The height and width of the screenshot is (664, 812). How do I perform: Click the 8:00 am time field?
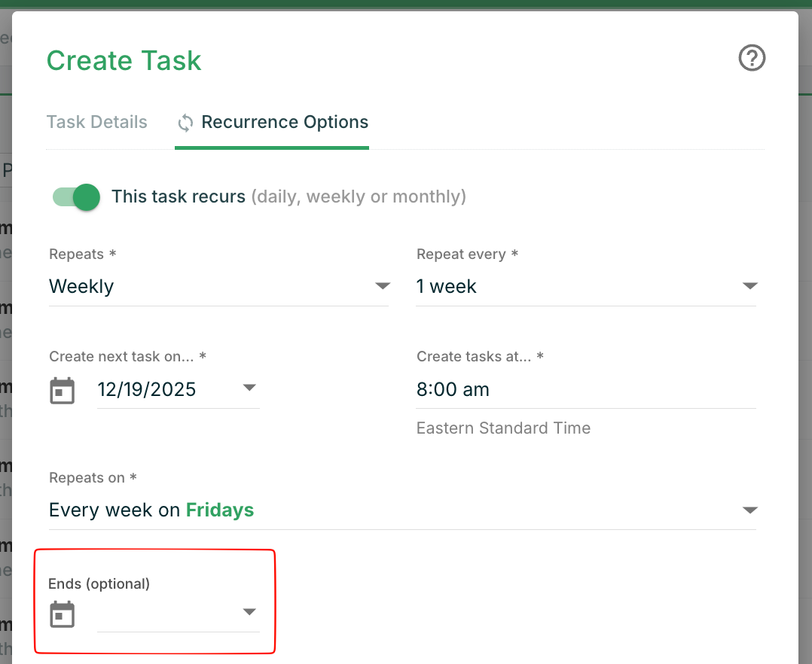[x=453, y=390]
